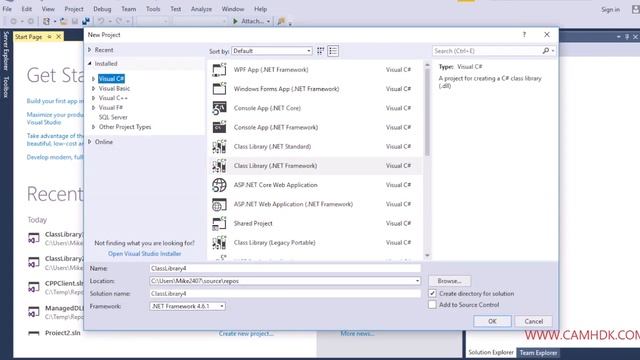
Task: Click the Attach play icon
Action: tap(235, 21)
